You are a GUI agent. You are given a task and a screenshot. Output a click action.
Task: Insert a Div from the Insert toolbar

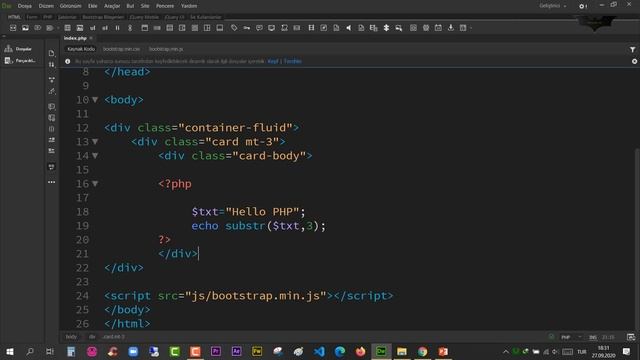pos(13,28)
